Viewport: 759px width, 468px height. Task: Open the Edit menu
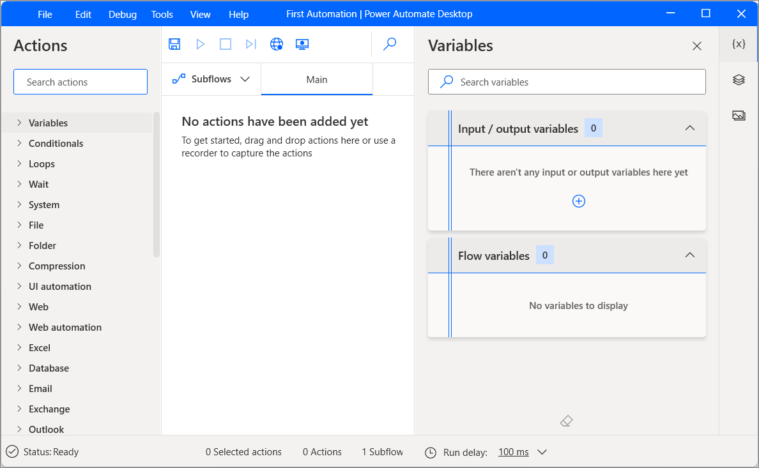pos(83,14)
